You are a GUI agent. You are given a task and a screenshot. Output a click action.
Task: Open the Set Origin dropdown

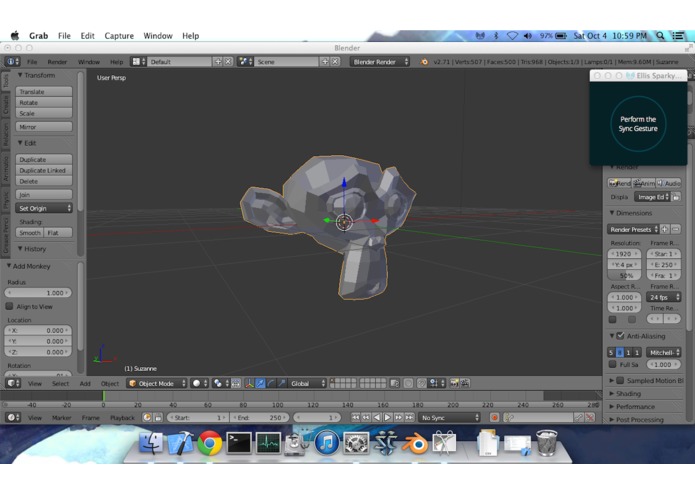[44, 208]
